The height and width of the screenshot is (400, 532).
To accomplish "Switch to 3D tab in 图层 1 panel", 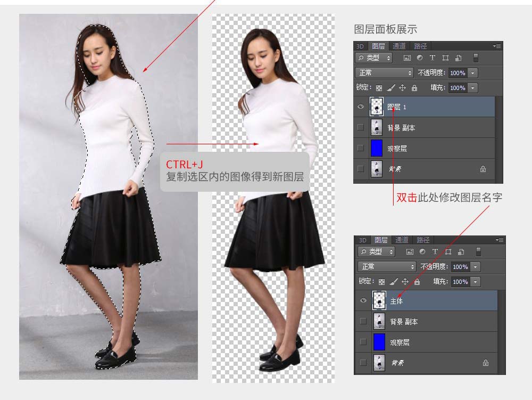I will click(360, 46).
